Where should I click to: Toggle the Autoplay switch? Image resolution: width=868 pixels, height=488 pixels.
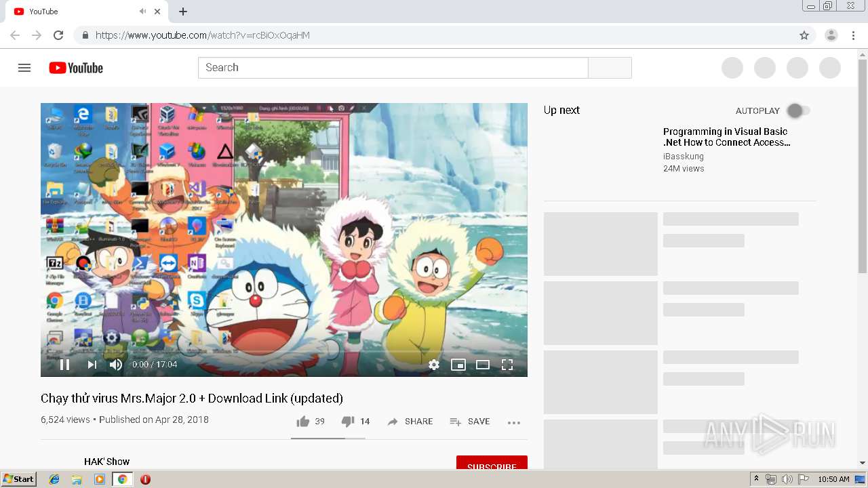pyautogui.click(x=798, y=110)
